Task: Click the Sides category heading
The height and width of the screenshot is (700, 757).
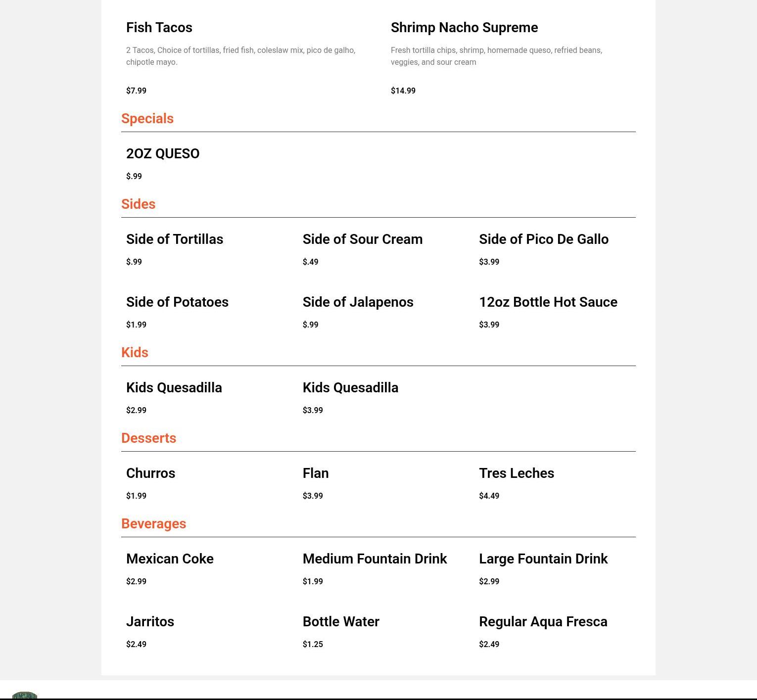Action: coord(138,204)
